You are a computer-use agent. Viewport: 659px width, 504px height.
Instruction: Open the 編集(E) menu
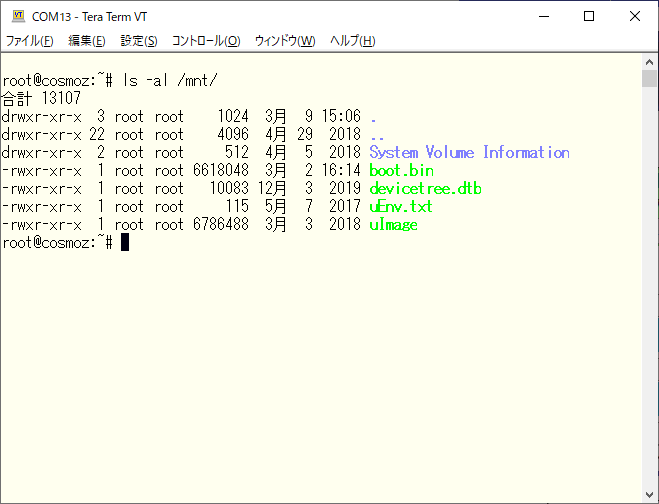87,41
